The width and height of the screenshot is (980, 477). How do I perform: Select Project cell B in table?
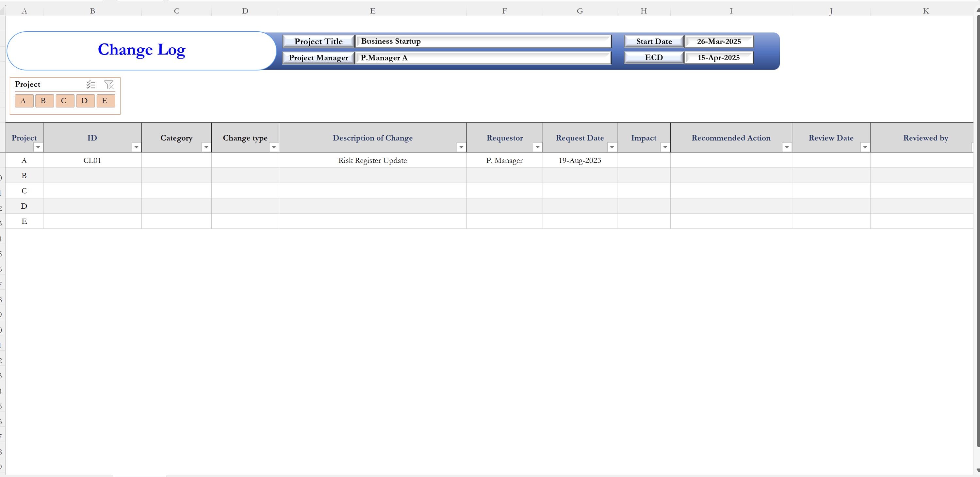(x=24, y=176)
